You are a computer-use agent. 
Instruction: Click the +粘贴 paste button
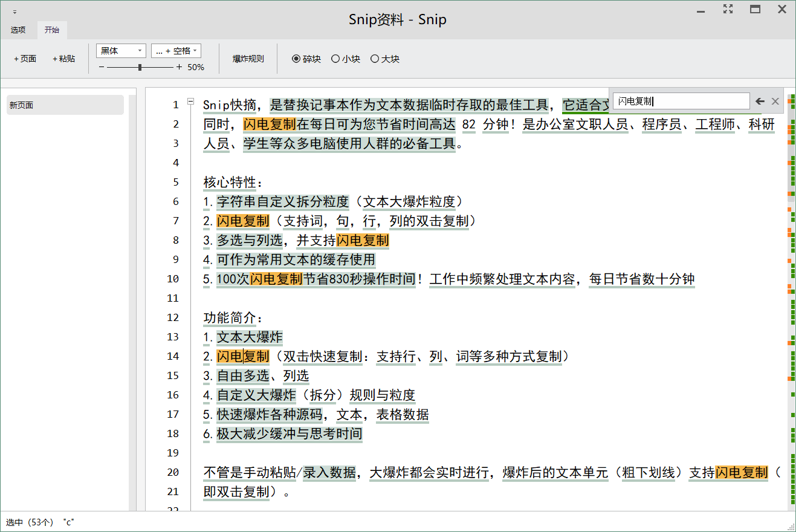pos(64,59)
